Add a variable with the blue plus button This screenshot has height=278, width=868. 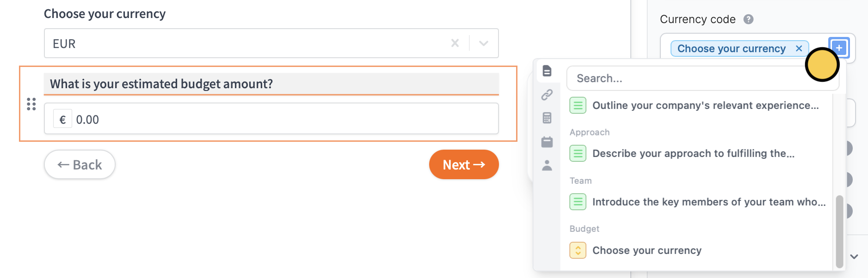click(x=839, y=48)
